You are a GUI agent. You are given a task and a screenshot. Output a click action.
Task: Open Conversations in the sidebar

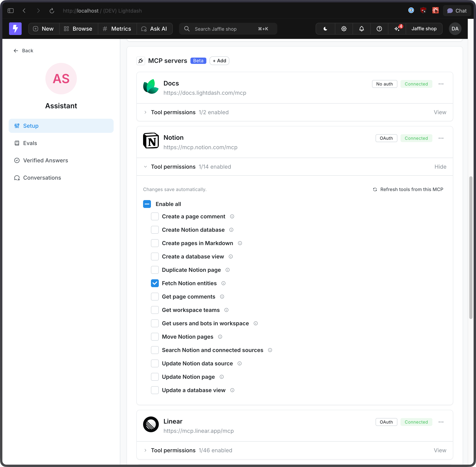pyautogui.click(x=61, y=178)
